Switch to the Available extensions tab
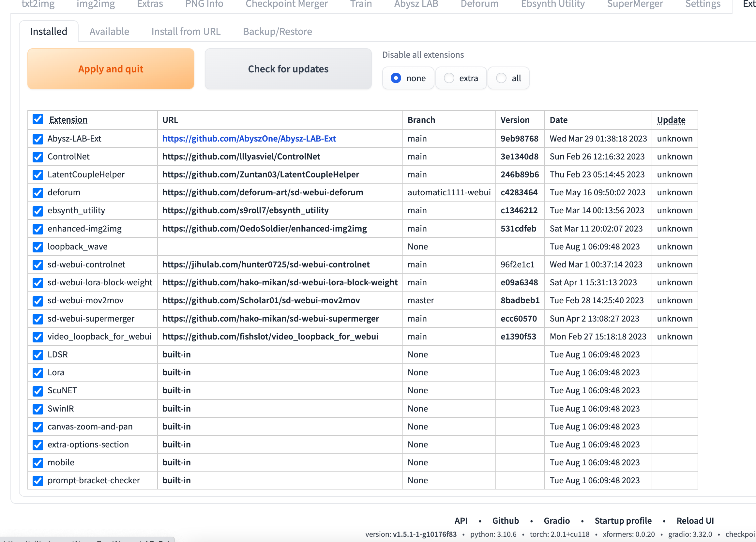This screenshot has height=542, width=756. (109, 31)
